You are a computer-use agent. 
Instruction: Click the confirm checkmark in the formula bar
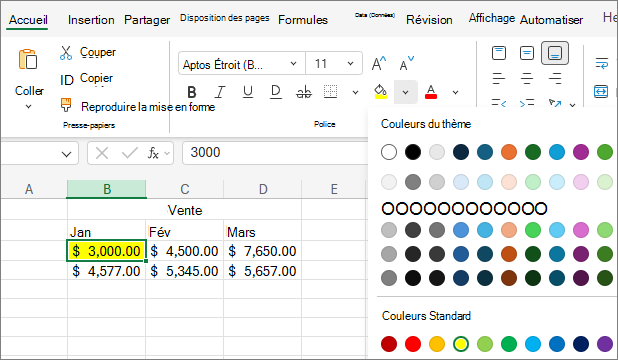pyautogui.click(x=130, y=153)
